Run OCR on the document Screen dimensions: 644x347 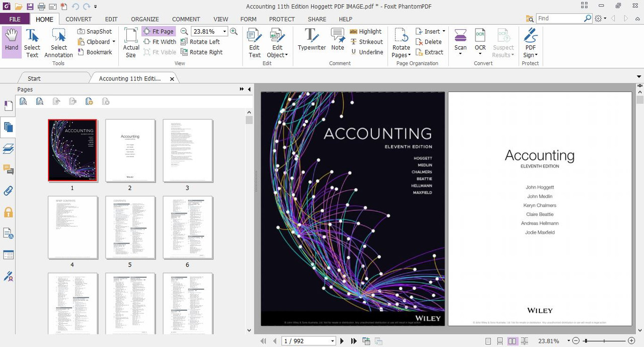click(480, 42)
